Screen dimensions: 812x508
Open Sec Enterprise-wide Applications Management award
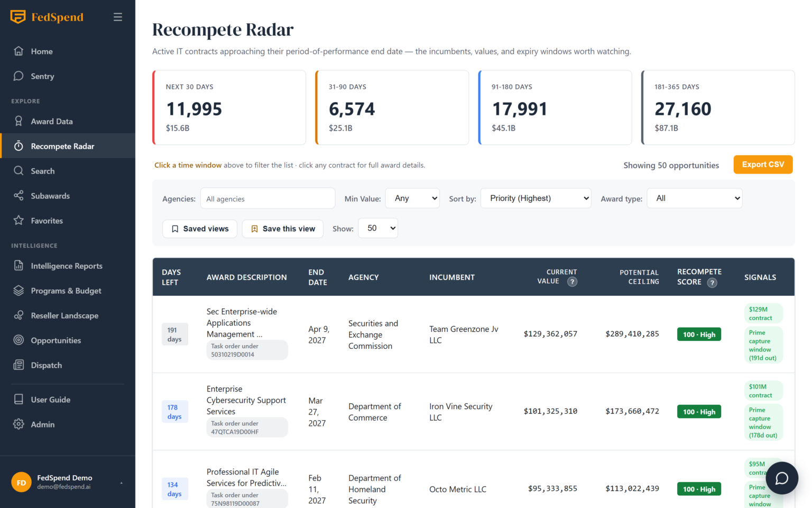[x=242, y=323]
